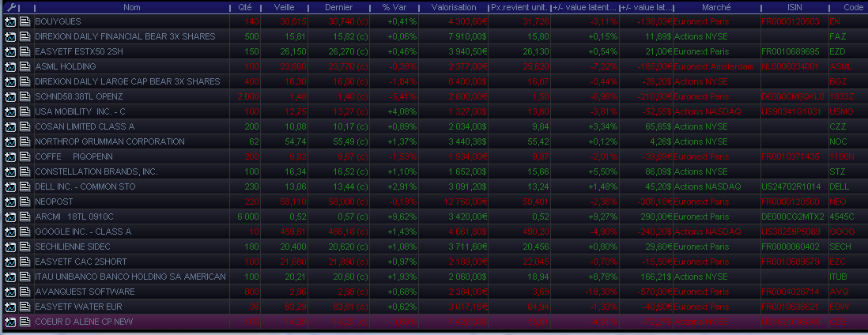Click the -570,00€ latent value cell
The width and height of the screenshot is (868, 335).
654,292
